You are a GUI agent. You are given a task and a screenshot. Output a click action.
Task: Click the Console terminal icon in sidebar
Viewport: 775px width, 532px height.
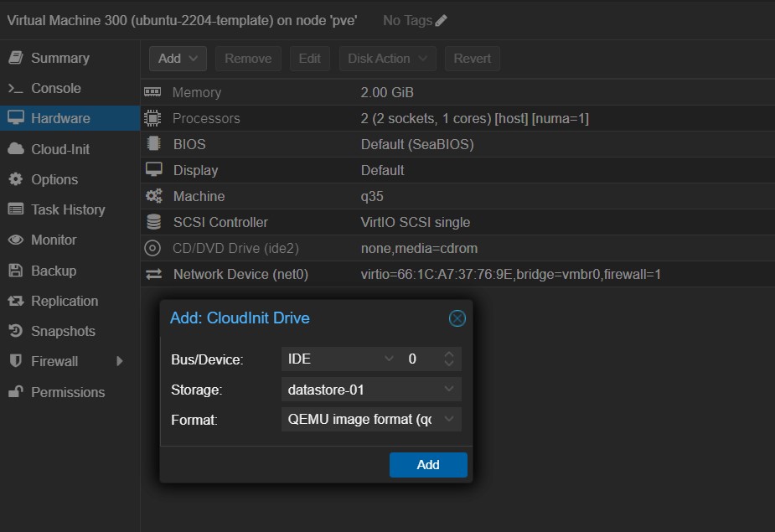(x=15, y=89)
